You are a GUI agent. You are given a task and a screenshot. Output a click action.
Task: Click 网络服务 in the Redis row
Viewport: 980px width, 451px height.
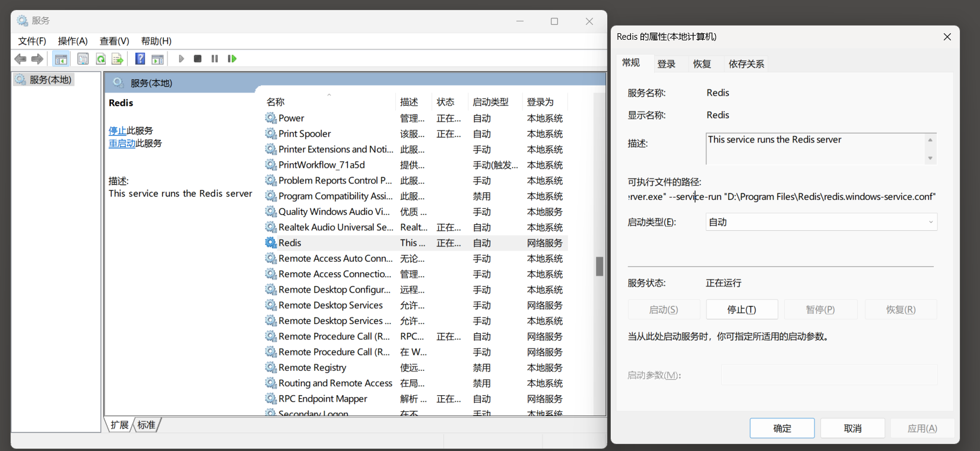(x=545, y=243)
